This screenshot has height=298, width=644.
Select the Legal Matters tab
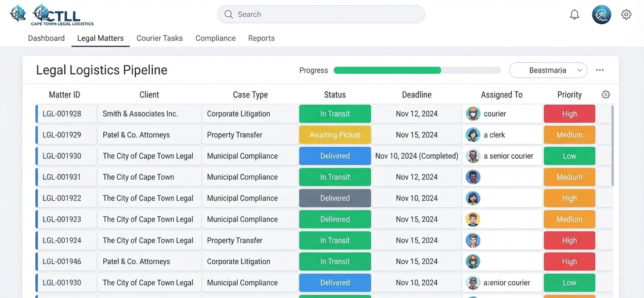coord(100,38)
